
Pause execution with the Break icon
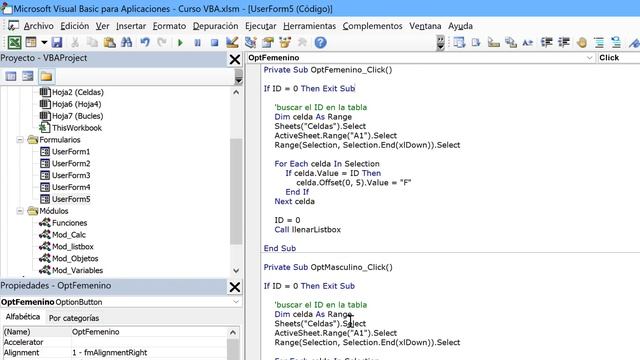(198, 42)
